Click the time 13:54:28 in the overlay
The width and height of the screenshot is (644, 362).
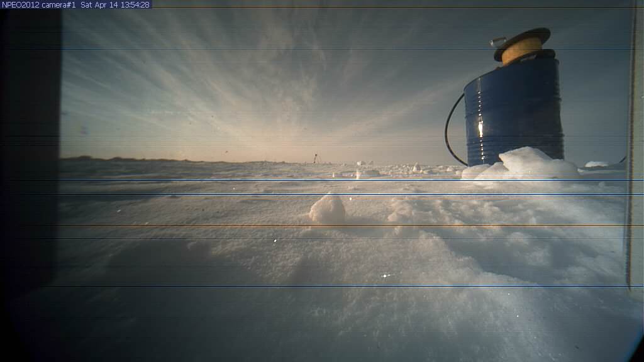click(135, 4)
